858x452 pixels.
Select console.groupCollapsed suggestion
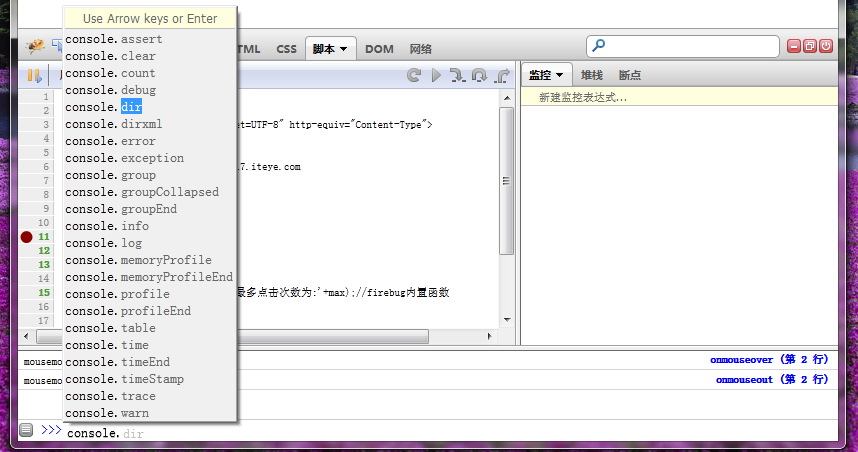[x=150, y=192]
